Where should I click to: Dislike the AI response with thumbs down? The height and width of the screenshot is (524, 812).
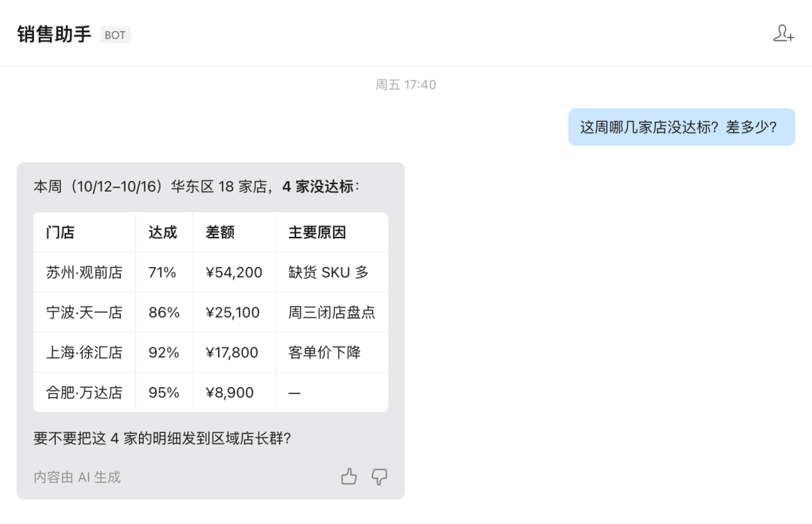coord(380,477)
